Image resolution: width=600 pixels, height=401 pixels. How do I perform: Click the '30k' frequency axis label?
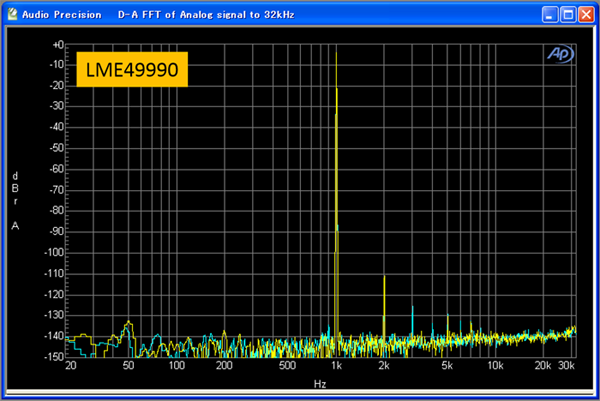tap(566, 366)
